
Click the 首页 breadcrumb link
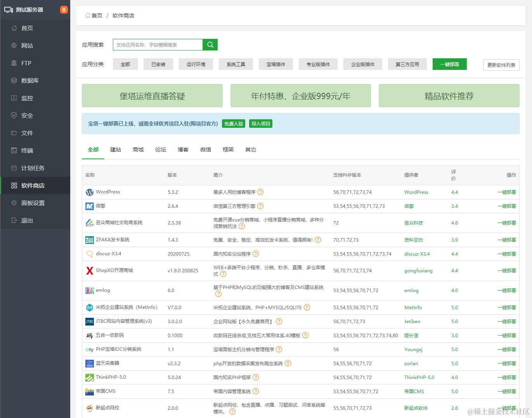(x=97, y=16)
